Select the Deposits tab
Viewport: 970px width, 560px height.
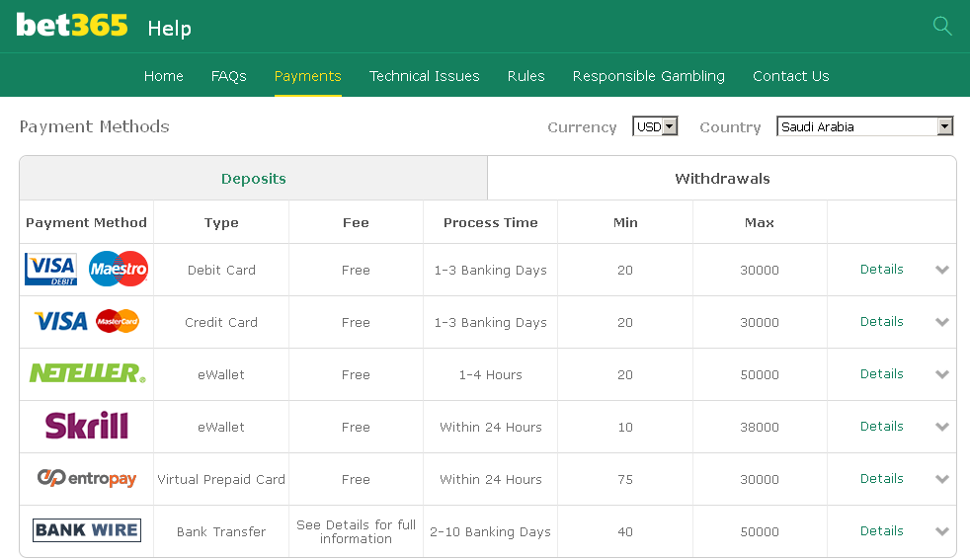point(254,178)
